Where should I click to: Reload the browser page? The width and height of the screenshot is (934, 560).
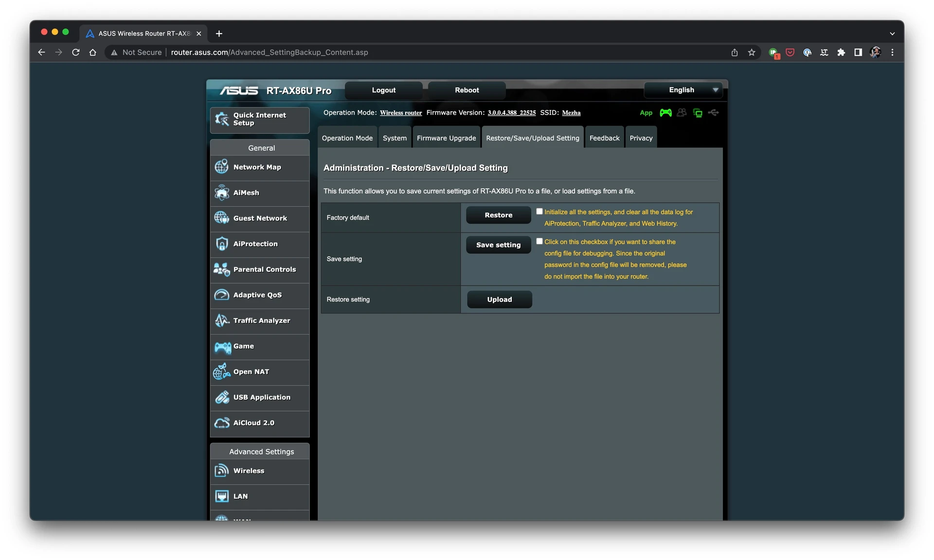76,52
